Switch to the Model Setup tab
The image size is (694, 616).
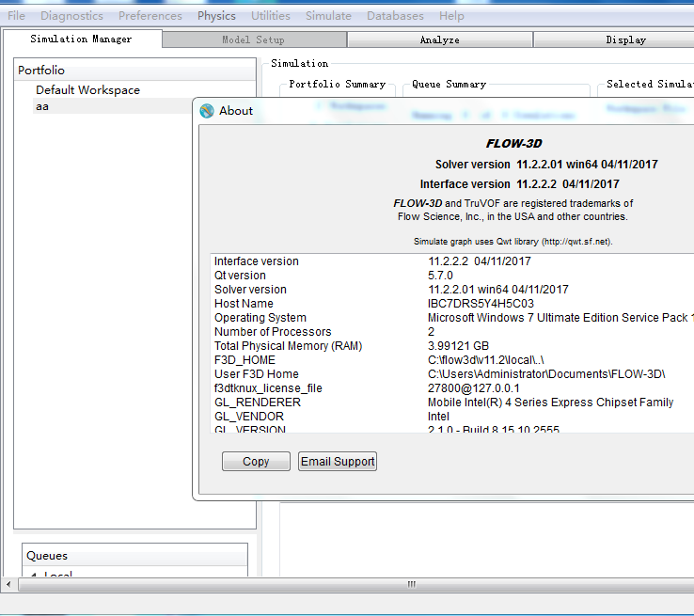click(x=254, y=39)
